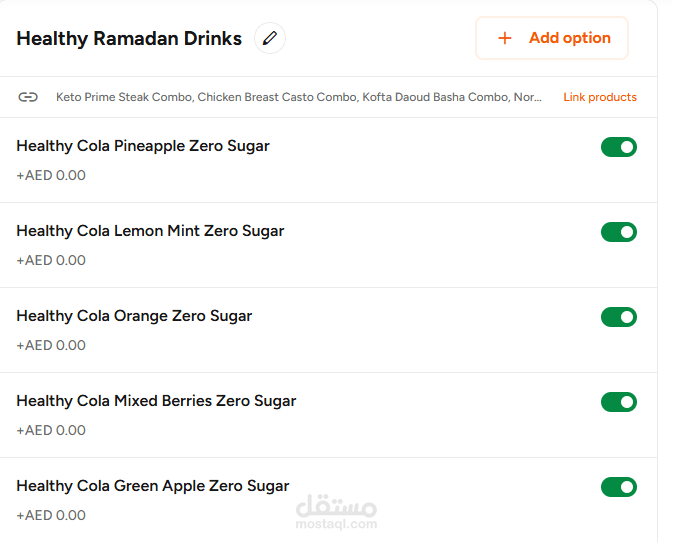Click the chain link icon
The height and width of the screenshot is (542, 673).
click(28, 97)
